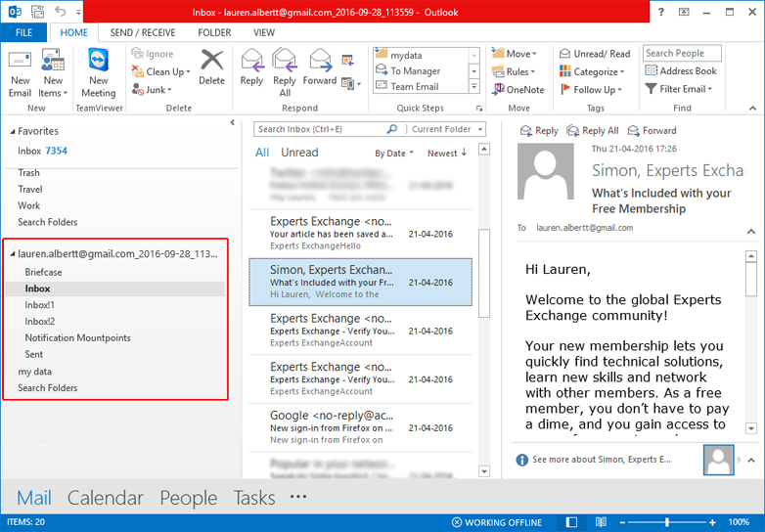This screenshot has width=765, height=532.
Task: Click the zoom out minus button
Action: click(622, 522)
